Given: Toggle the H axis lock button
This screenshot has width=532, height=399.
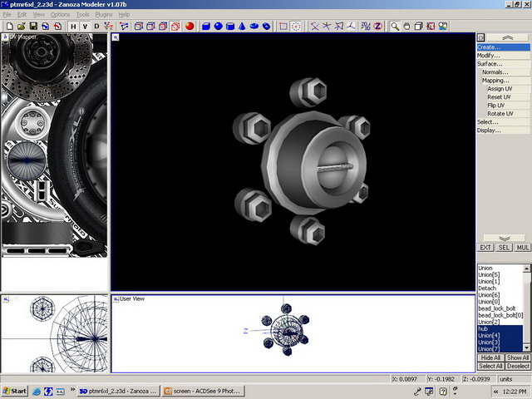Looking at the screenshot, I should click(73, 26).
